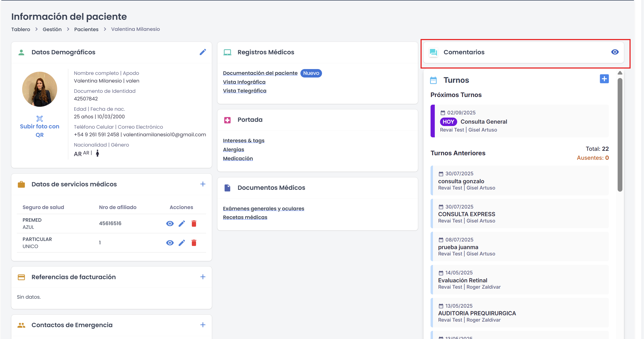Open Gestión breadcrumb item

pyautogui.click(x=52, y=29)
